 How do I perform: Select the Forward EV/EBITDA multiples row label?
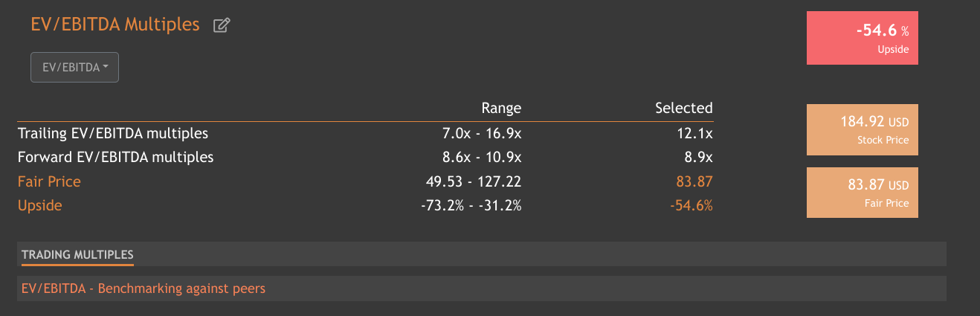116,157
